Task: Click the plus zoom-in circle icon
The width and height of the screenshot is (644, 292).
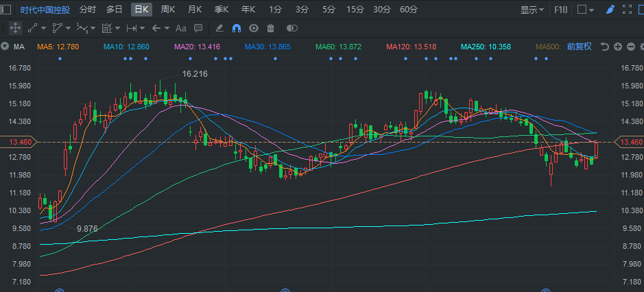Action: pyautogui.click(x=618, y=47)
